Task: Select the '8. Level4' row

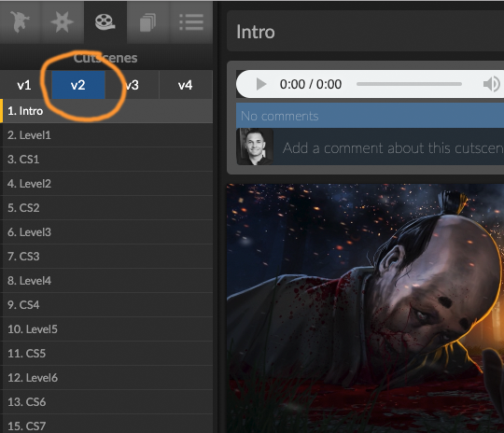Action: pos(106,281)
